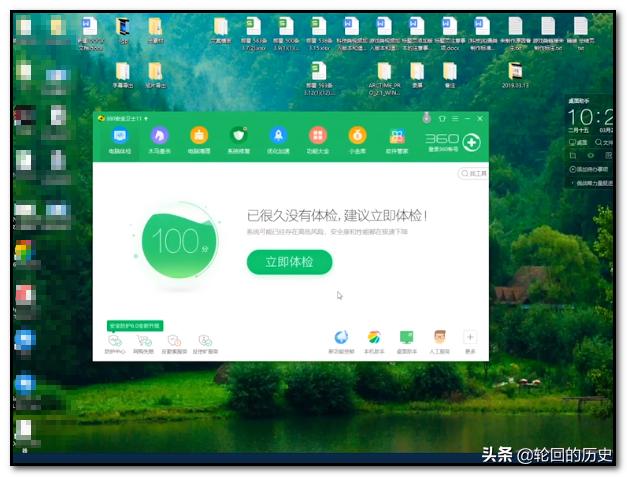Viewport: 627px width, 477px height.
Task: Click 桌面 in the desktop assistant widget
Action: pos(578,142)
